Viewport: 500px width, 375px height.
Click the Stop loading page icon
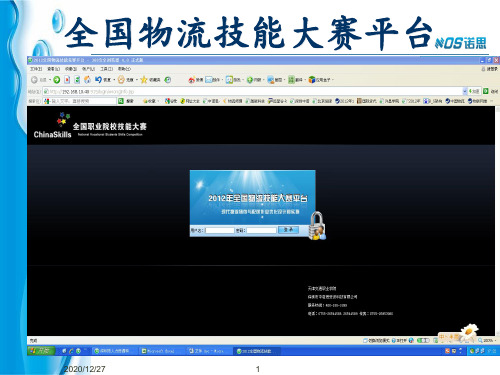(x=67, y=80)
